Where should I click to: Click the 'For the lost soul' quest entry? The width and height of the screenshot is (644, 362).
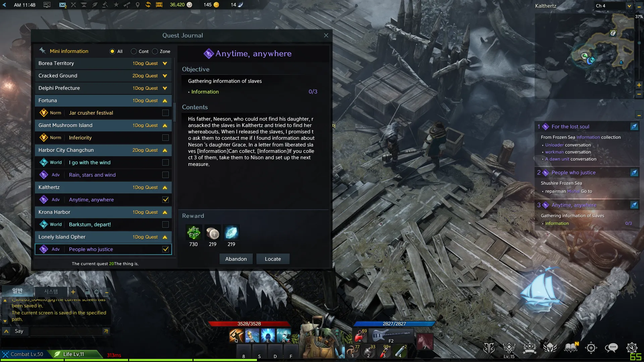(570, 126)
